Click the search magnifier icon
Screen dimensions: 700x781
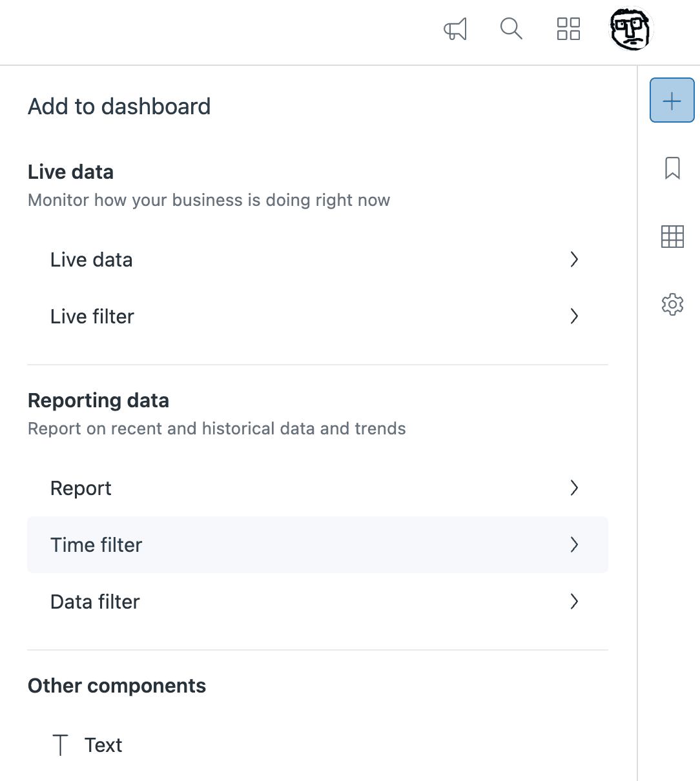[x=511, y=29]
